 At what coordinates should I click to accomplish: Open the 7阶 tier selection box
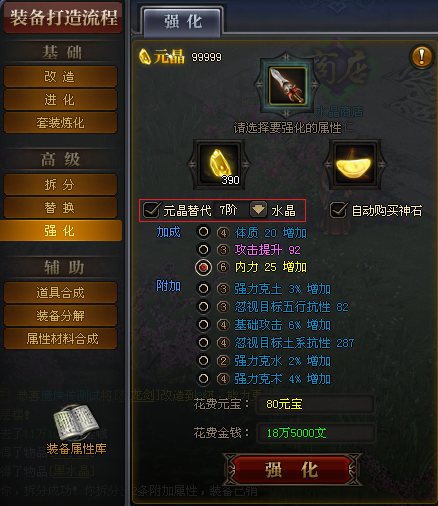[240, 210]
